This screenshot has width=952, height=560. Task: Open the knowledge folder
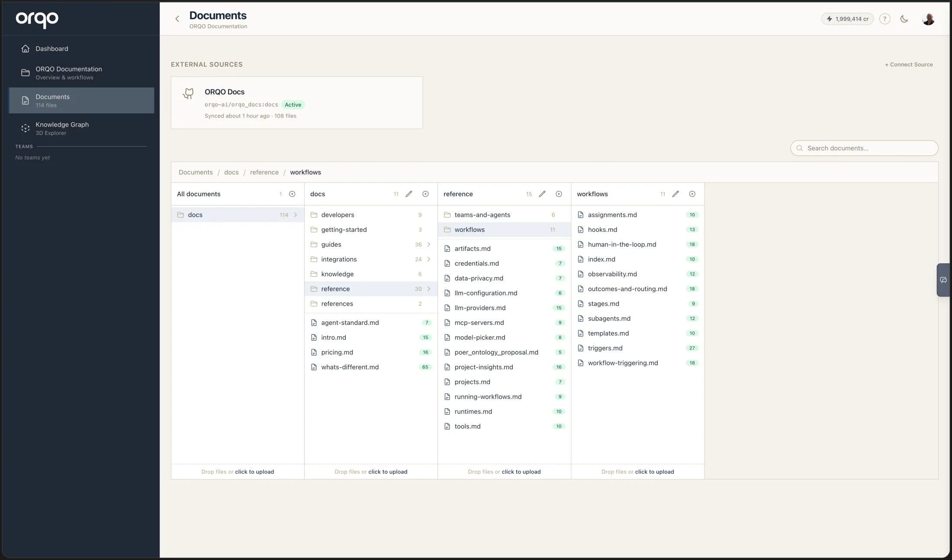[371, 274]
